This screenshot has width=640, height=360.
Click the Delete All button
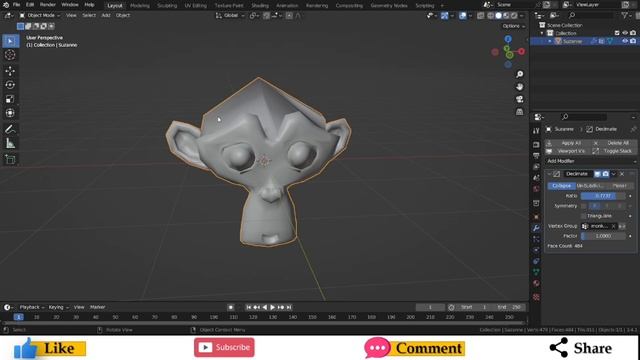[x=614, y=143]
